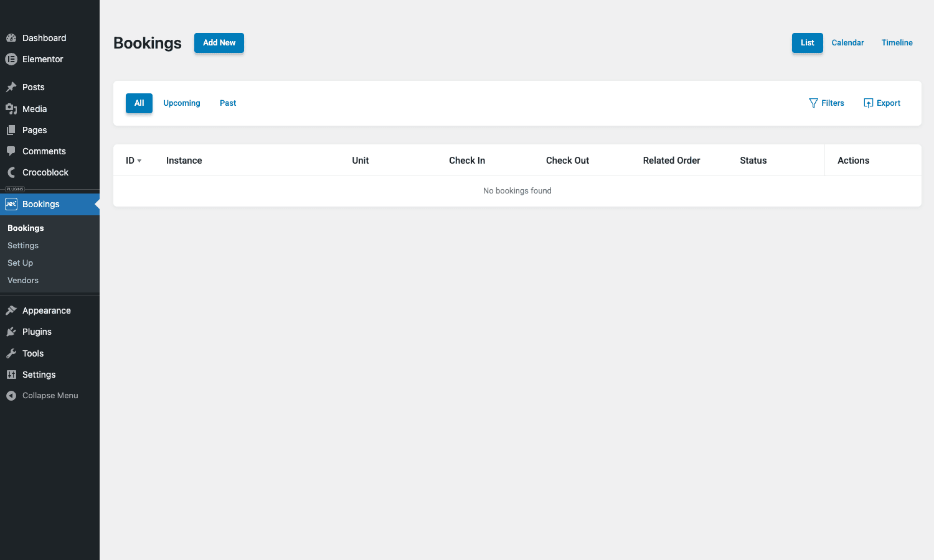Click the Elementor logo icon
This screenshot has width=934, height=560.
[11, 59]
